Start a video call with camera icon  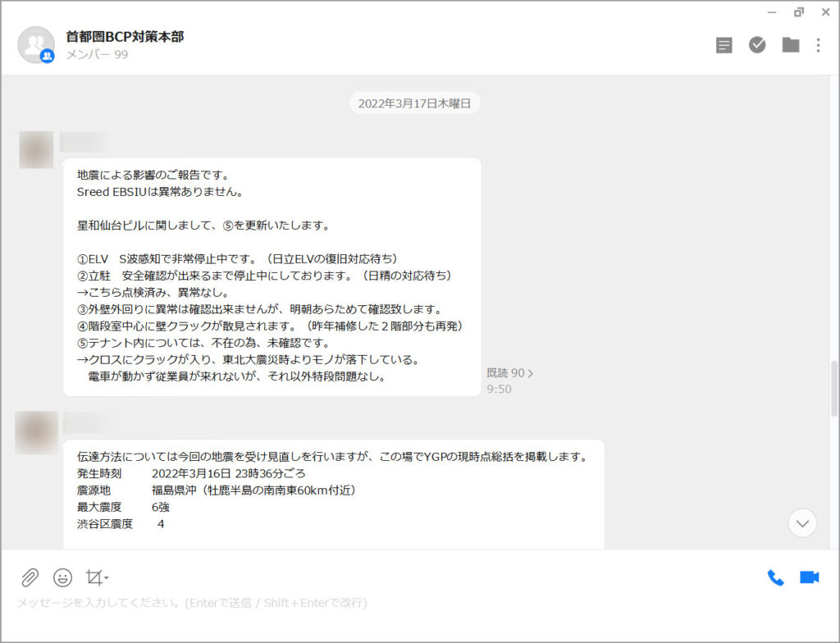click(x=809, y=577)
